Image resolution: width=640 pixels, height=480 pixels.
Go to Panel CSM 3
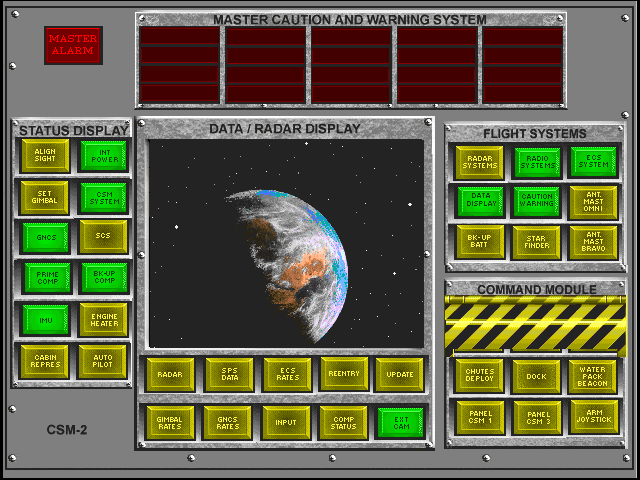(x=537, y=417)
